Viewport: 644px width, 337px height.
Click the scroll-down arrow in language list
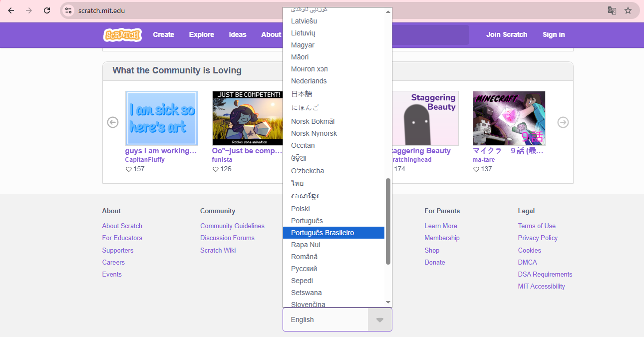(x=388, y=303)
